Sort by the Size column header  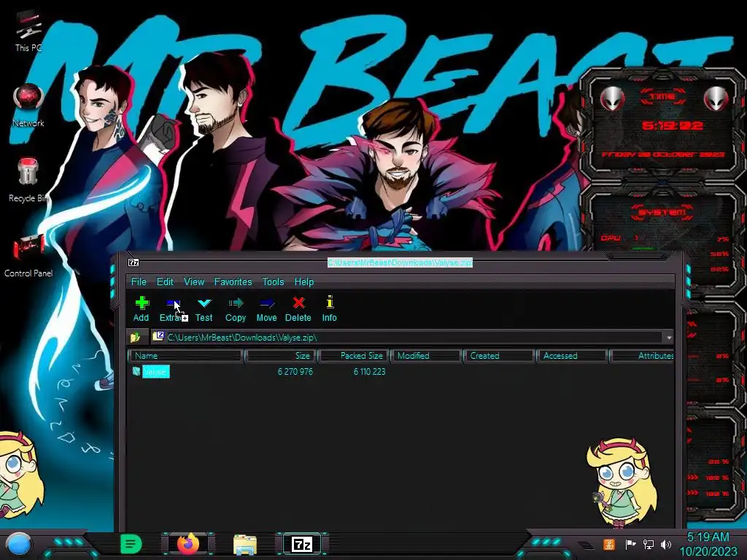281,356
